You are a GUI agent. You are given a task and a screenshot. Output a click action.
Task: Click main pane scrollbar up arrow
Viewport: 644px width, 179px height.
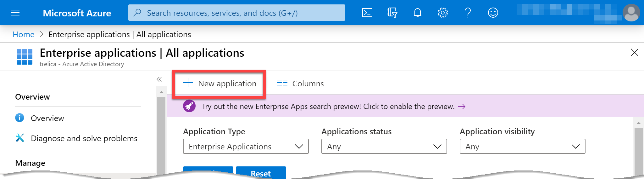(638, 123)
